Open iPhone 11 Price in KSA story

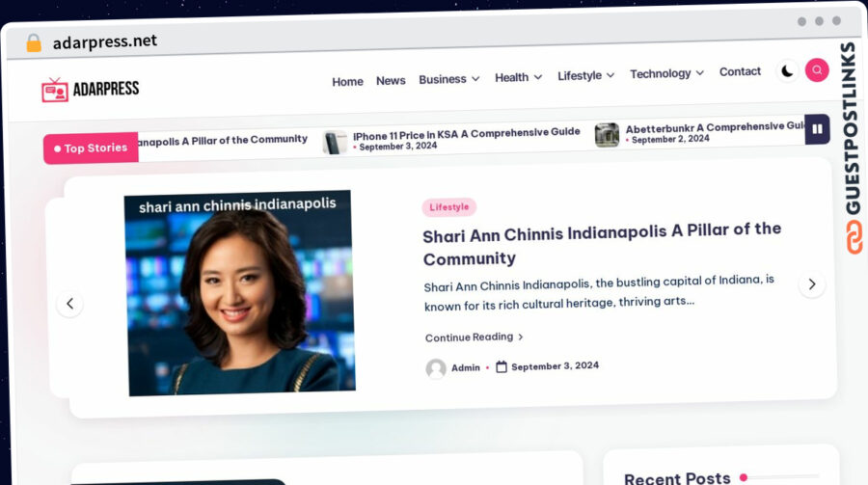[466, 133]
